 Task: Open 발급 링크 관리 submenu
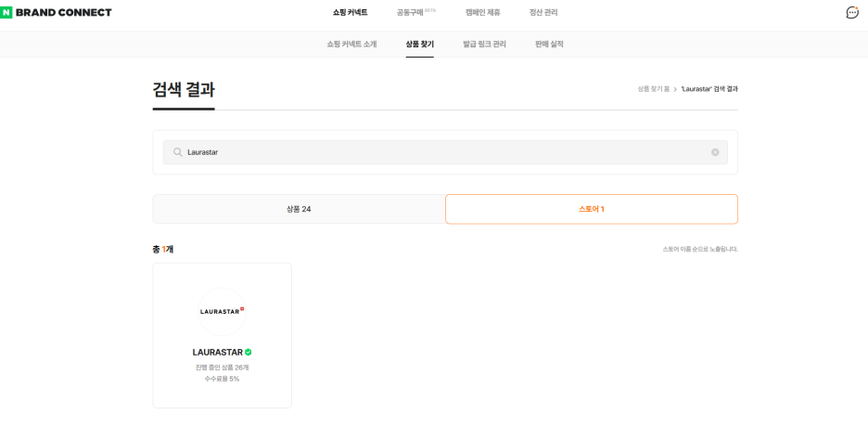[x=484, y=45]
